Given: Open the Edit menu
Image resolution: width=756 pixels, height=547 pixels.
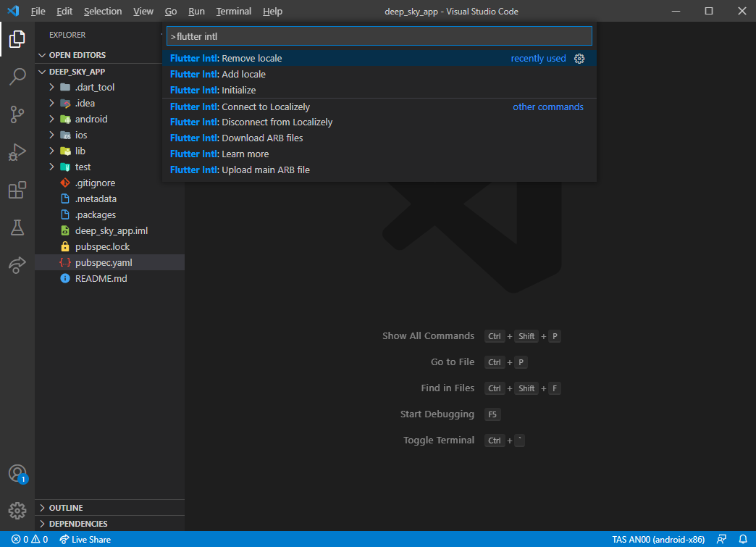Looking at the screenshot, I should pyautogui.click(x=64, y=11).
